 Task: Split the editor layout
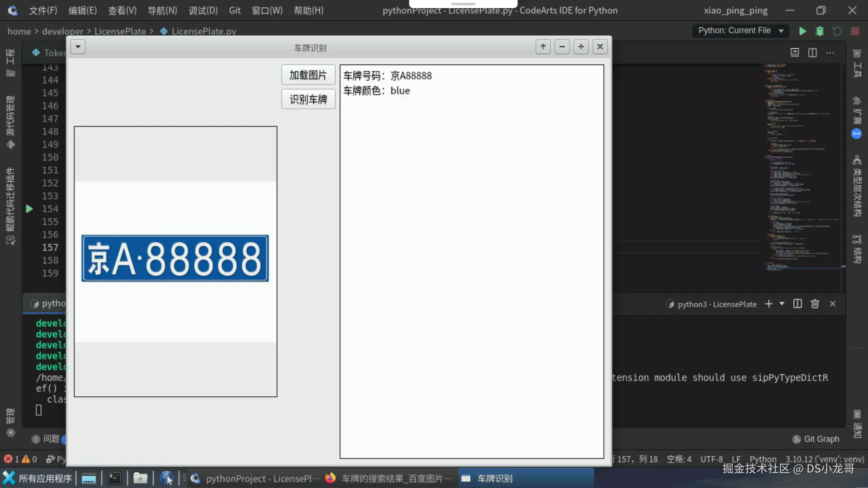(812, 52)
